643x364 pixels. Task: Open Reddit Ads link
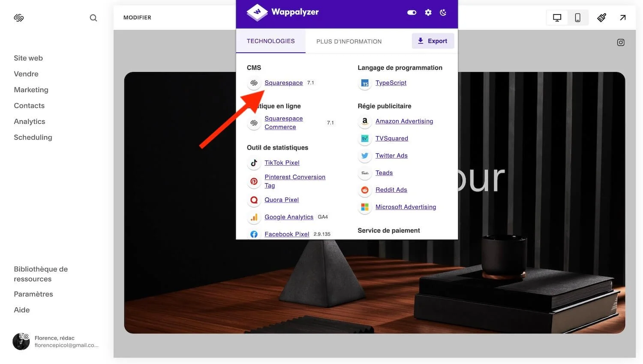click(391, 190)
